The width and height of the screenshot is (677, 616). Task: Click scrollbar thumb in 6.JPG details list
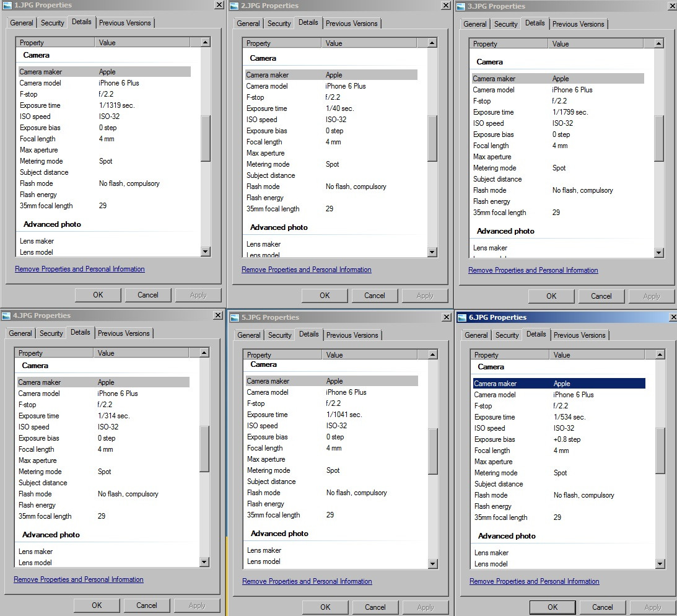[x=660, y=451]
